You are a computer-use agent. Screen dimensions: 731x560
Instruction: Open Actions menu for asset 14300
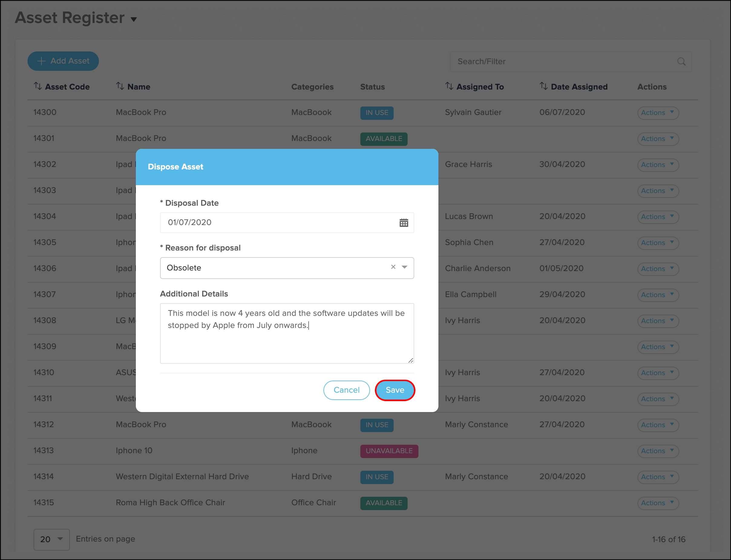(658, 113)
